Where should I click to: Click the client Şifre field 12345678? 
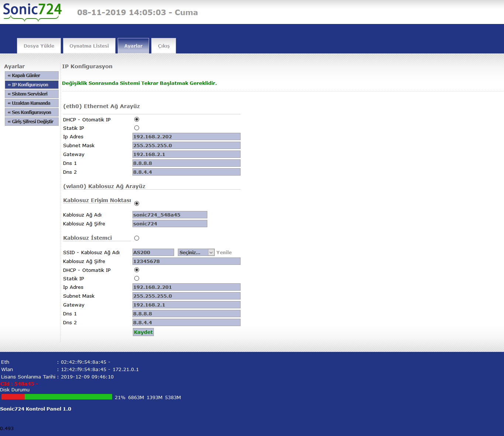(186, 261)
